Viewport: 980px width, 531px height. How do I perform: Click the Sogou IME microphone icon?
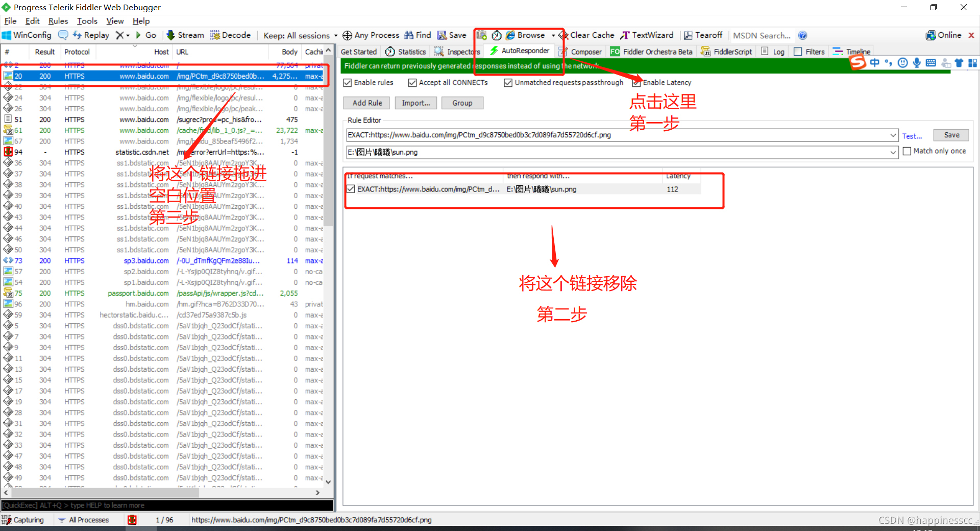click(917, 62)
